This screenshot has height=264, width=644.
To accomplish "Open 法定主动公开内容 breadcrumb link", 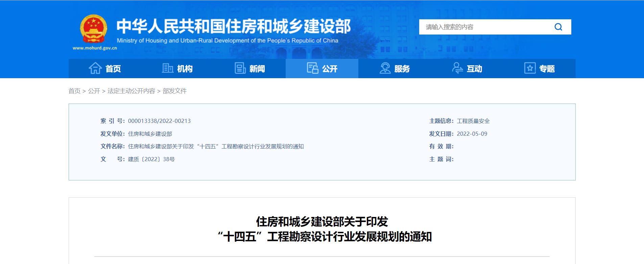I will 131,91.
